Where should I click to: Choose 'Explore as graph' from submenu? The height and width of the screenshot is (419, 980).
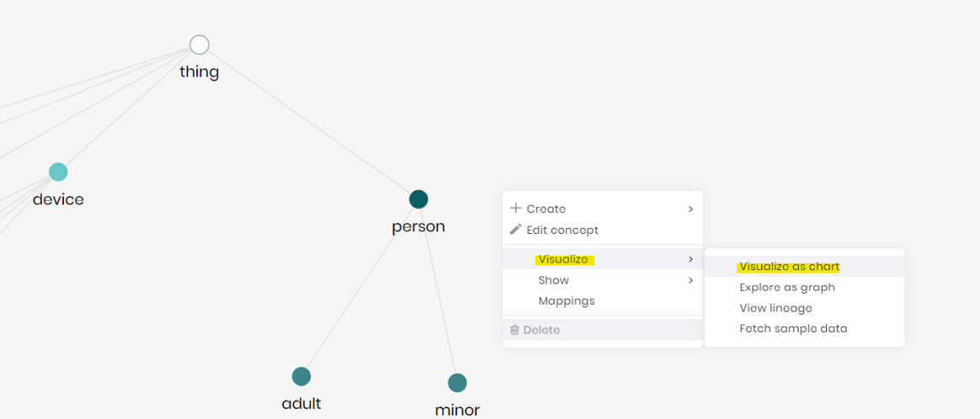(787, 287)
